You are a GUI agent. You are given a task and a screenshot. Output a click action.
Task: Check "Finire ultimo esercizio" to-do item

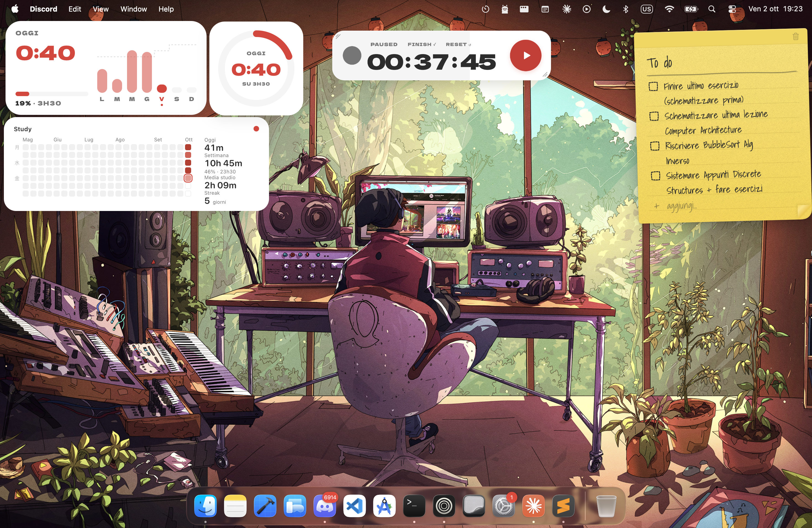click(653, 86)
